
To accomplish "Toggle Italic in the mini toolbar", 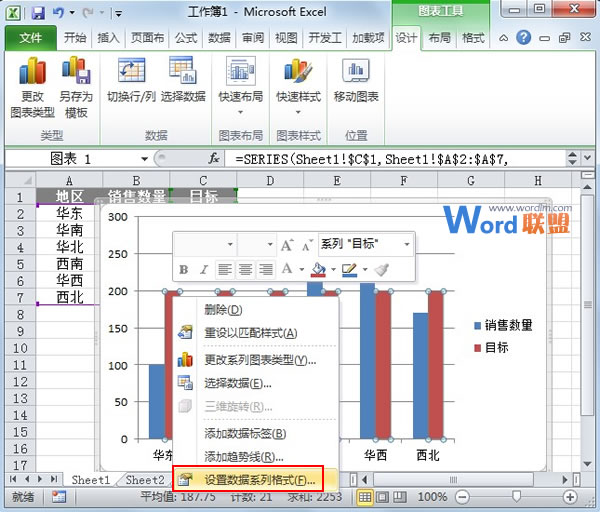I will tap(204, 270).
